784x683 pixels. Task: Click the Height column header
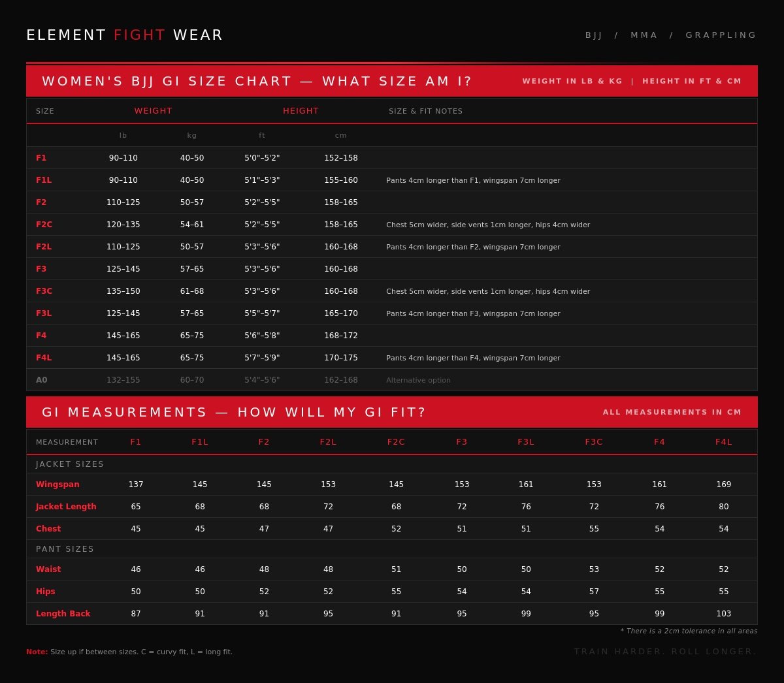(301, 111)
